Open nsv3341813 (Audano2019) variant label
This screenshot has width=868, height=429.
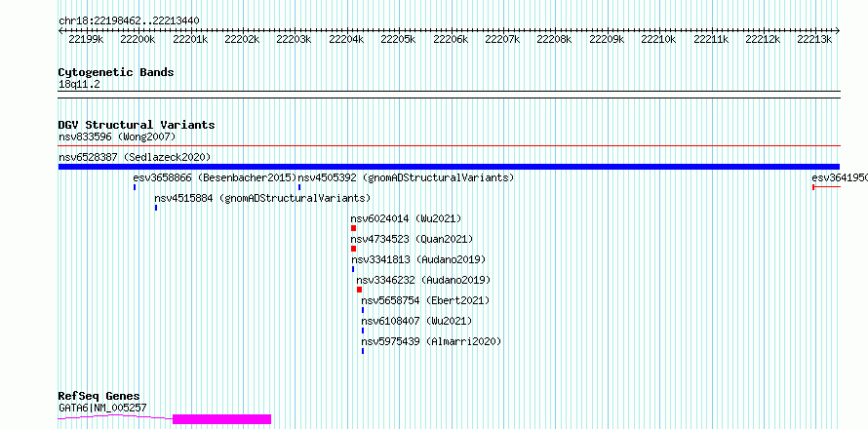pos(418,259)
